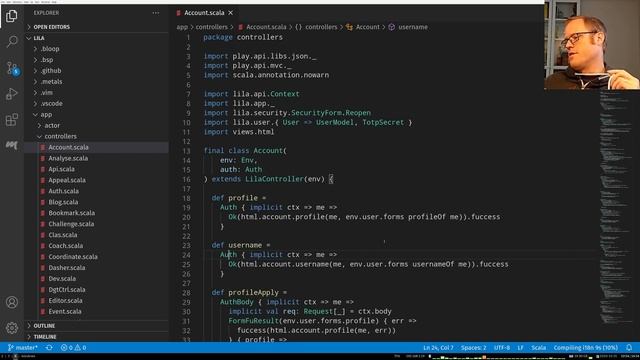Open Editor.scala in the file tree
640x360 pixels.
tap(96, 301)
